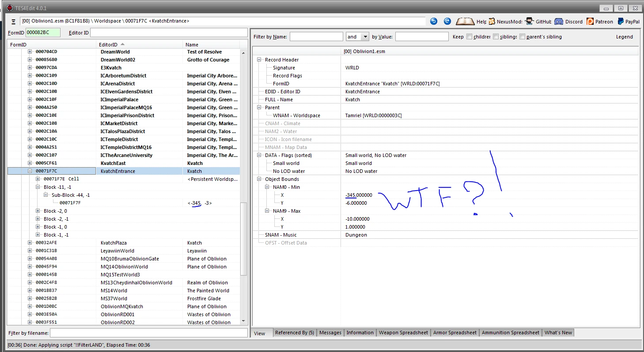The height and width of the screenshot is (352, 644).
Task: Toggle the Keep siblings checkbox
Action: (496, 37)
